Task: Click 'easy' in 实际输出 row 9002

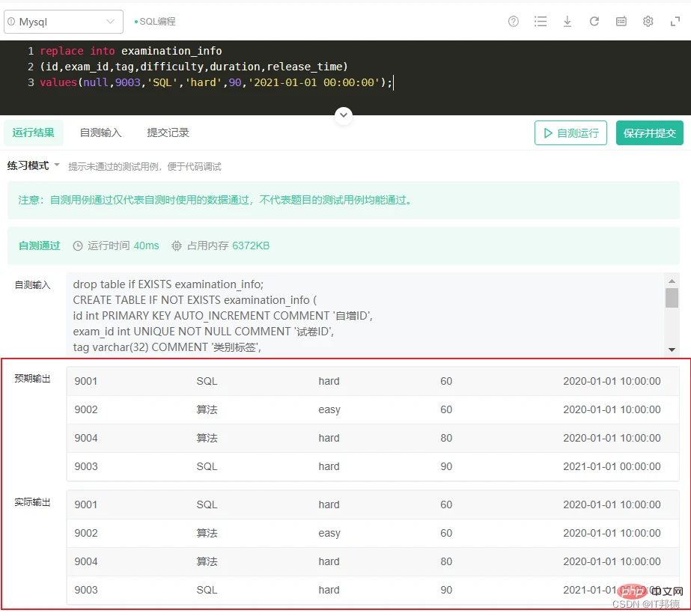Action: pyautogui.click(x=329, y=533)
